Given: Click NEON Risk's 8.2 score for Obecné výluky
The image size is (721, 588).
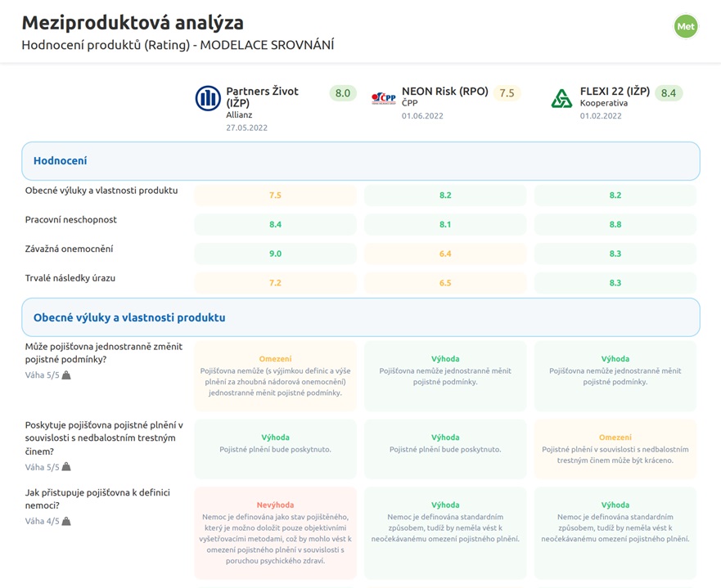Looking at the screenshot, I should pos(445,195).
